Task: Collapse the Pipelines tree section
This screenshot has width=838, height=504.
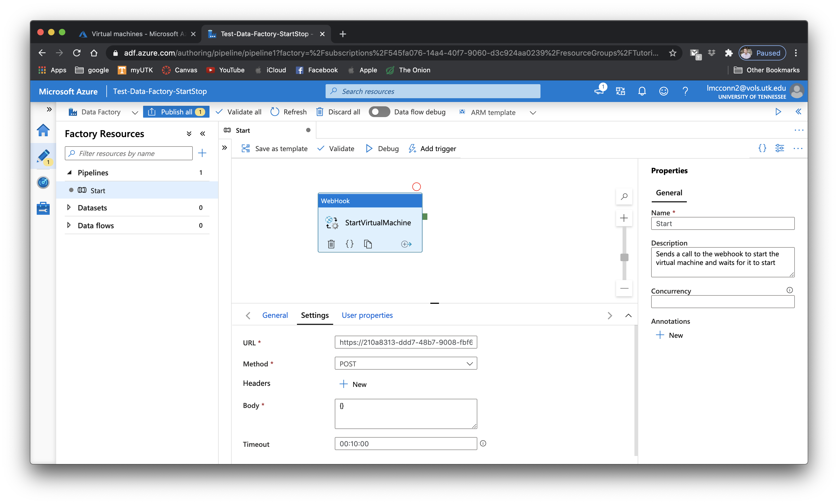Action: [x=70, y=172]
